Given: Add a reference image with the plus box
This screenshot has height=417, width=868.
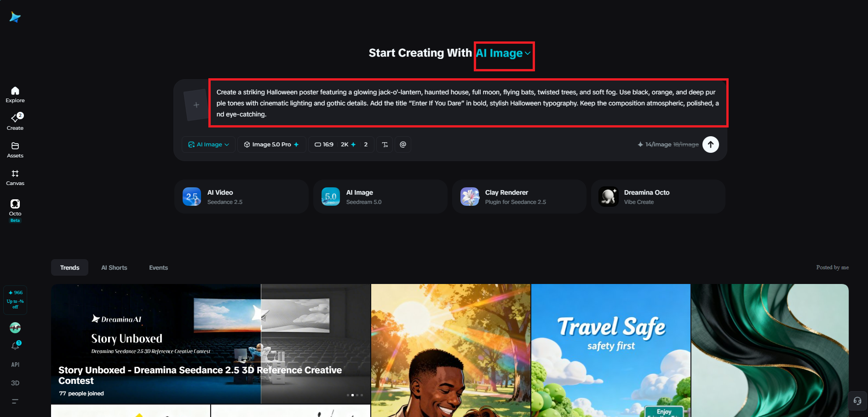Looking at the screenshot, I should (x=196, y=105).
